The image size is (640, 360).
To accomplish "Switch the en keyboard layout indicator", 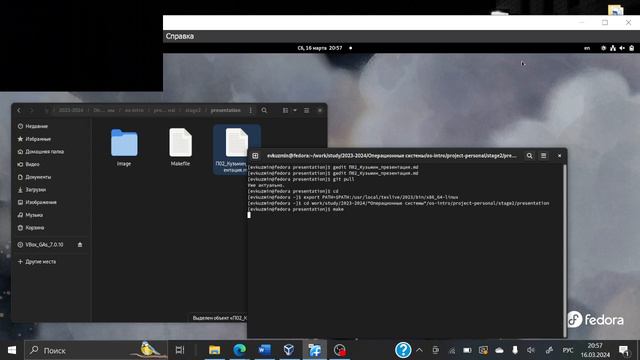I will pyautogui.click(x=587, y=48).
